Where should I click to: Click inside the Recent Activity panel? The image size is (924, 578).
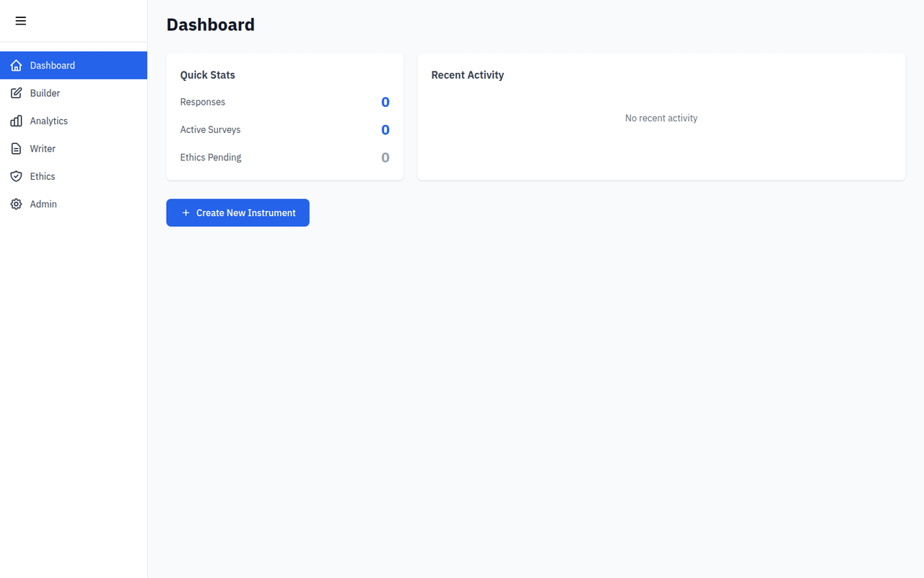click(661, 118)
